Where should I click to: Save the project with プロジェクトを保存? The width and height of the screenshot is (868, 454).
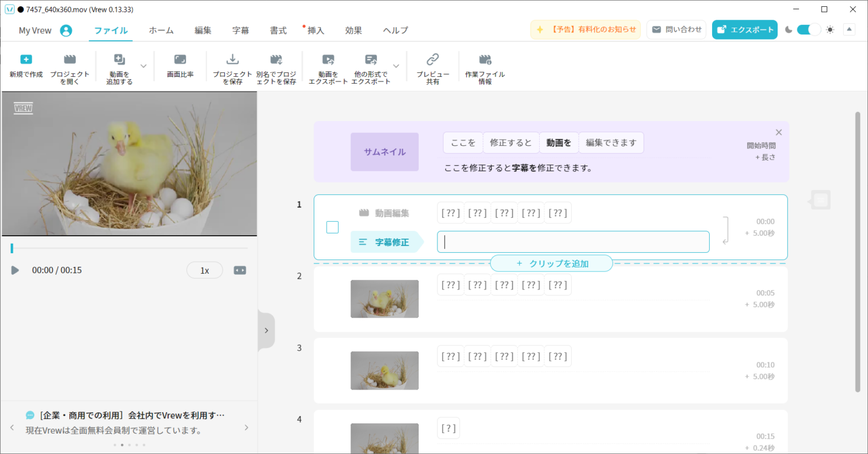[232, 67]
